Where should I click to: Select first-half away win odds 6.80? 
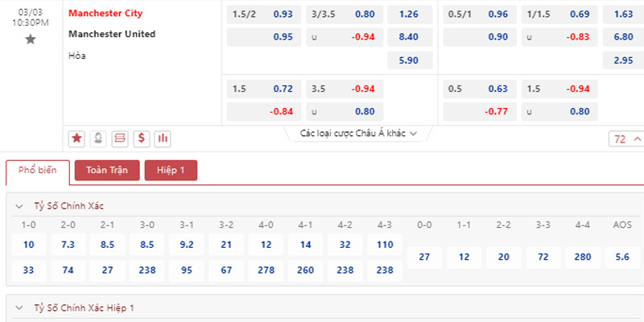tap(623, 37)
